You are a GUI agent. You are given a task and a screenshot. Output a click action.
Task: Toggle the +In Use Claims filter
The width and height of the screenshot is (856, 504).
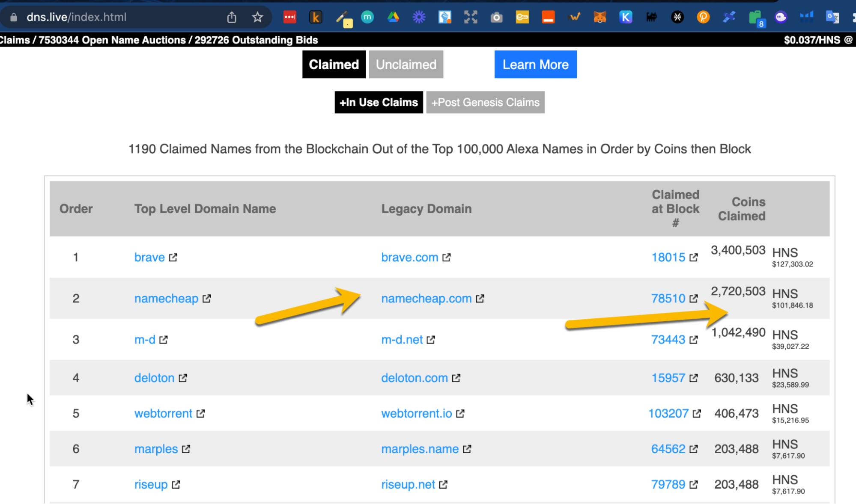click(x=379, y=102)
